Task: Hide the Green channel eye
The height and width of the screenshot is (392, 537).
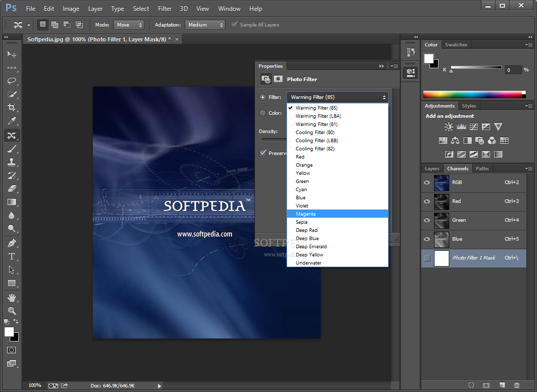Action: tap(427, 220)
